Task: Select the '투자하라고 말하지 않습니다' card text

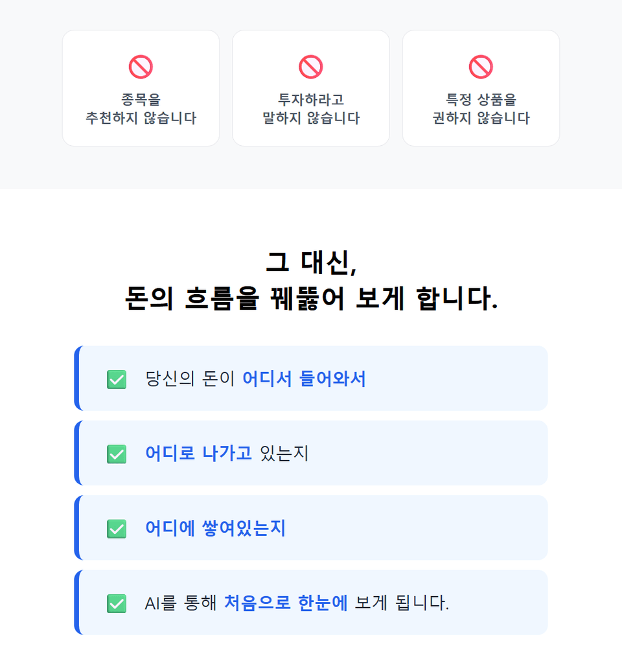Action: [x=311, y=109]
